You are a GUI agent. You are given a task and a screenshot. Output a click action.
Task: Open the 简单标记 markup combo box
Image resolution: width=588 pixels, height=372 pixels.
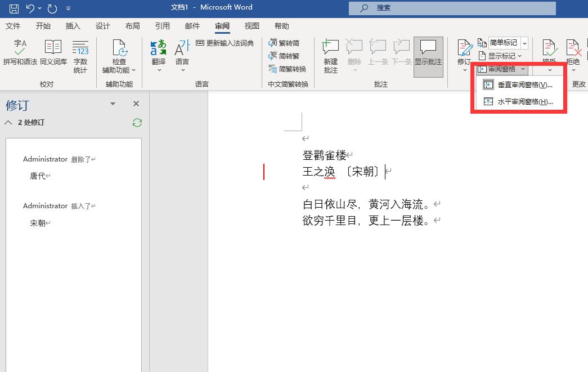coord(508,43)
